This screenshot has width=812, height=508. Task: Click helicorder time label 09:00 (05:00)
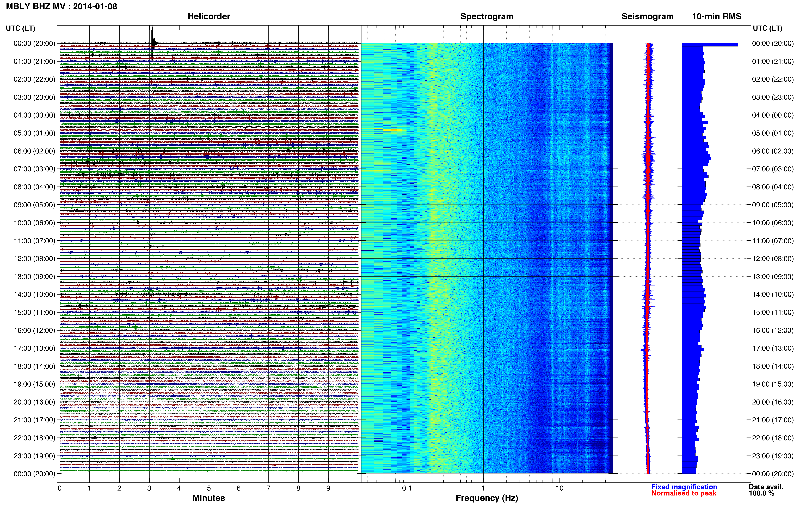pos(34,205)
